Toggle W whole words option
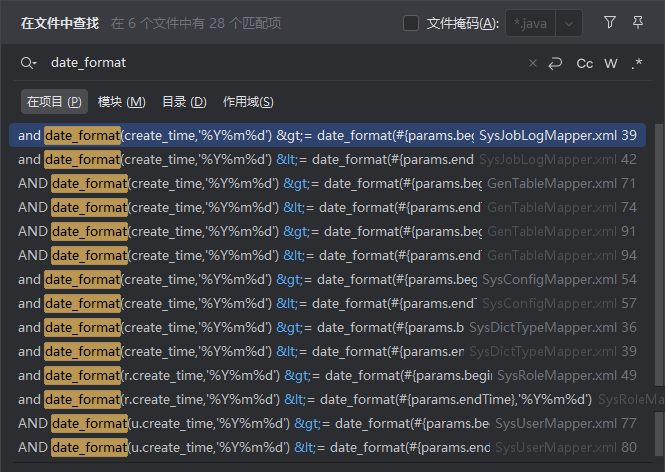This screenshot has width=665, height=472. [x=611, y=64]
